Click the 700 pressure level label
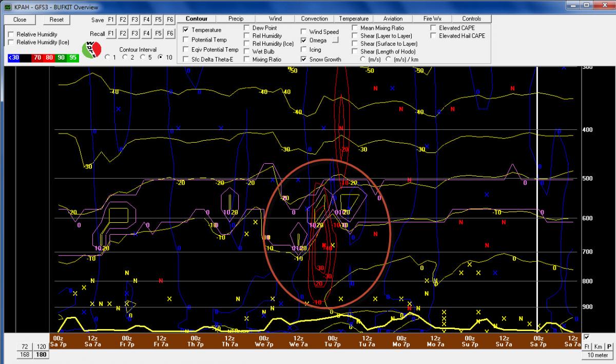This screenshot has height=364, width=616. click(x=588, y=252)
